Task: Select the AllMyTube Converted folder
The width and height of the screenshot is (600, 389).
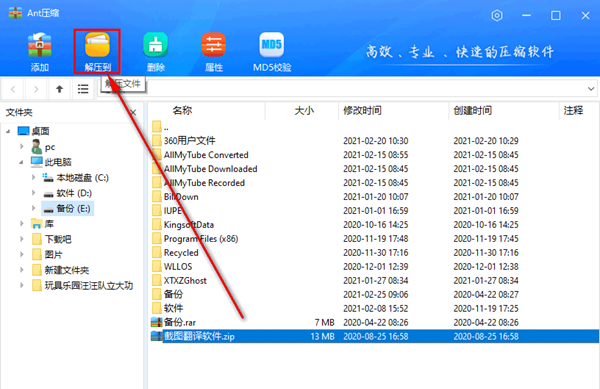Action: pos(373,155)
